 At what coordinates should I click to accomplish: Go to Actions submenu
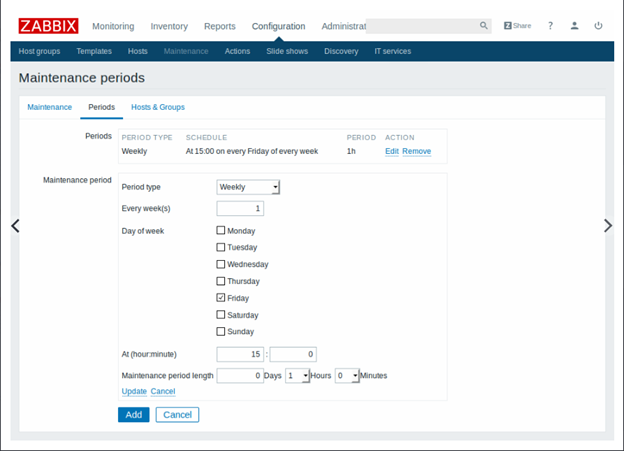[237, 51]
